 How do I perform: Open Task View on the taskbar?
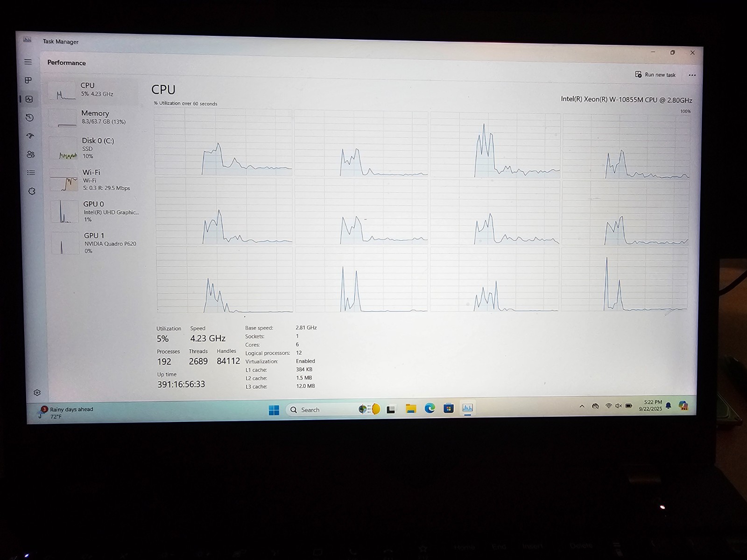(391, 409)
